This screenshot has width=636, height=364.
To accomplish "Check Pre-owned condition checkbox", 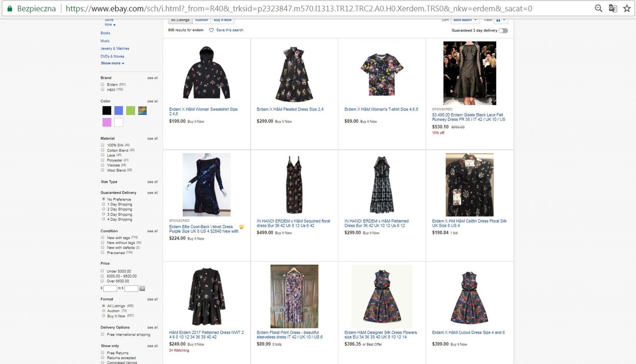I will (102, 253).
